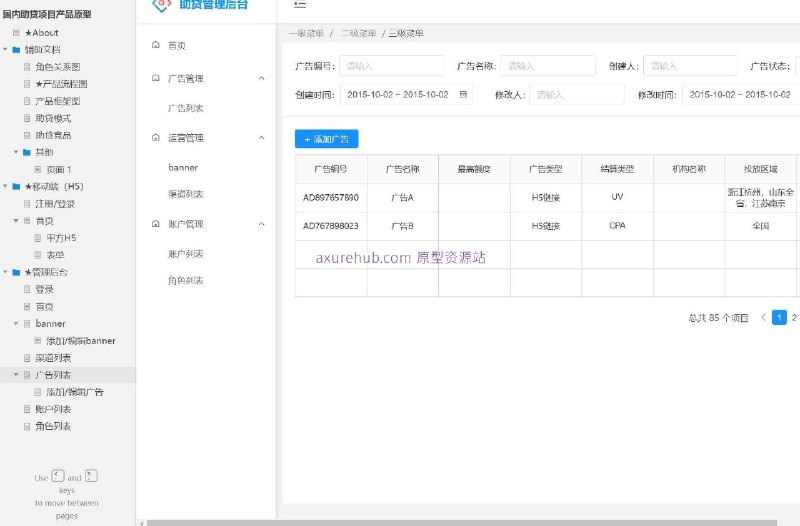Click the 助贷管理后台 logo icon
This screenshot has height=526, width=800.
pos(161,5)
